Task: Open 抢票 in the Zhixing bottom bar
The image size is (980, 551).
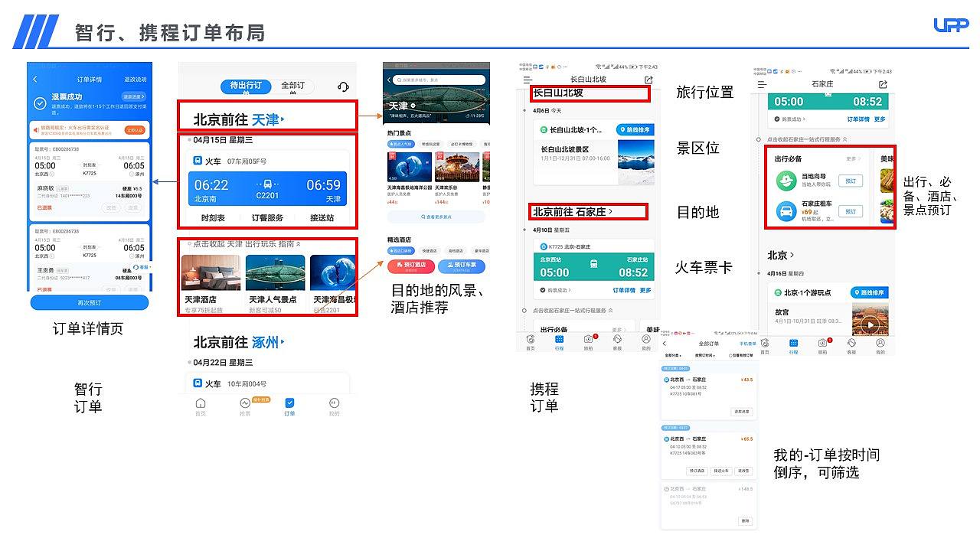Action: 245,406
